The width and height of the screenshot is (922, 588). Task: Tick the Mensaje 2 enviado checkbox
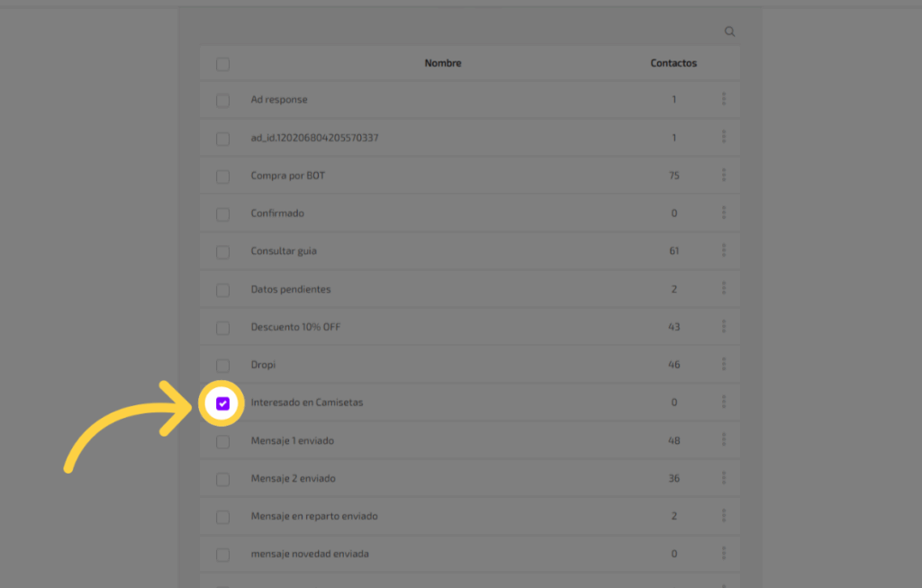pyautogui.click(x=222, y=479)
